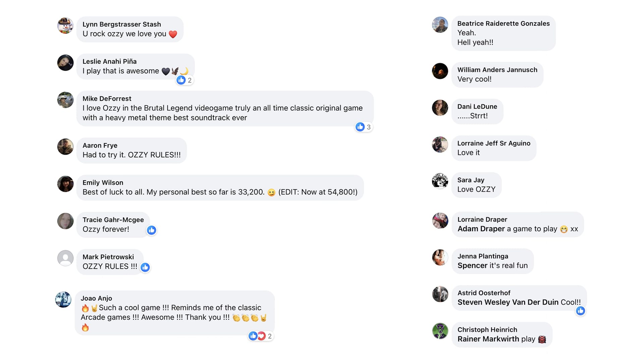Click the like icon on Astrid Oosterhof's comment
The width and height of the screenshot is (644, 362).
(x=580, y=311)
